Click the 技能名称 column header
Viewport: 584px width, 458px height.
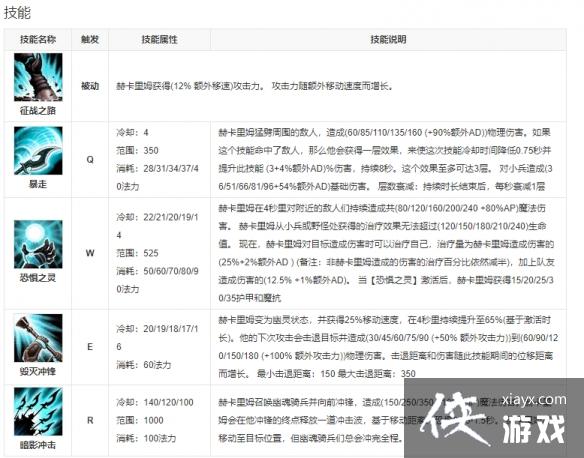point(38,39)
